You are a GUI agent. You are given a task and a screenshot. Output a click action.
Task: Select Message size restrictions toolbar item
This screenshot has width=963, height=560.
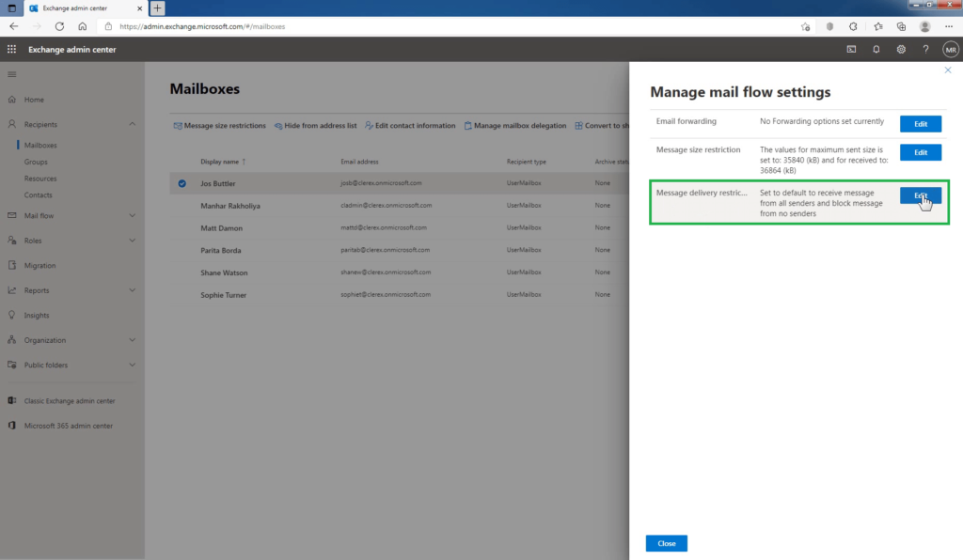[219, 126]
